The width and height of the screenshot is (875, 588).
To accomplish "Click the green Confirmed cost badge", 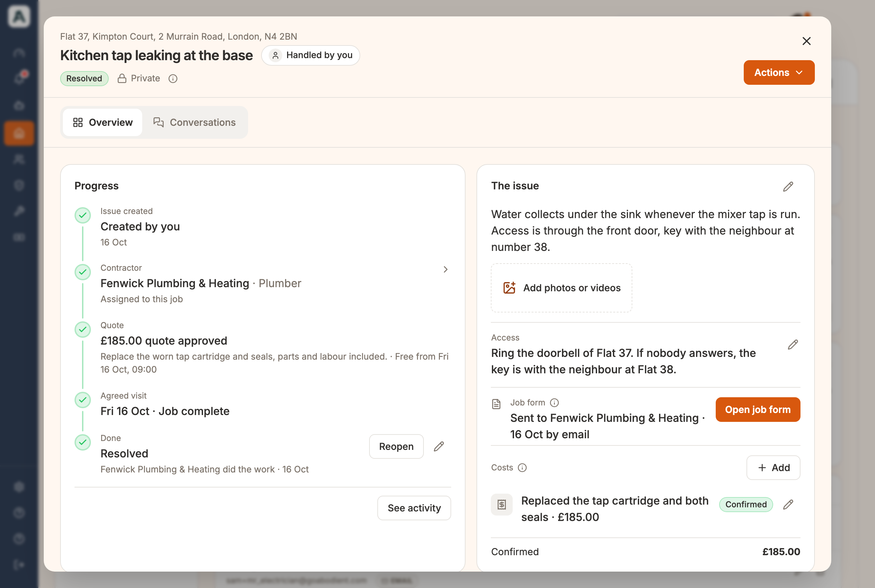I will [746, 504].
